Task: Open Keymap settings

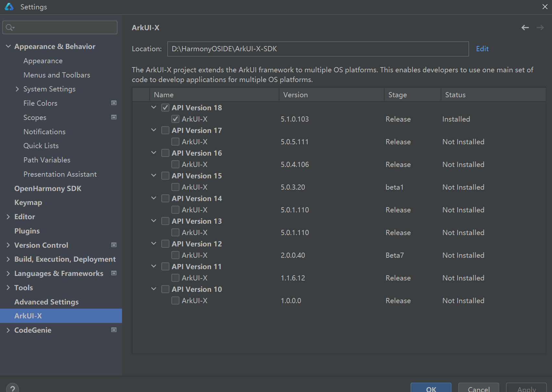Action: [x=28, y=203]
